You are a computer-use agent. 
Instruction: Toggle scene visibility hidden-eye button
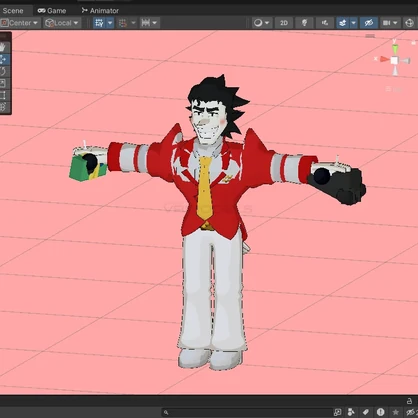[369, 23]
